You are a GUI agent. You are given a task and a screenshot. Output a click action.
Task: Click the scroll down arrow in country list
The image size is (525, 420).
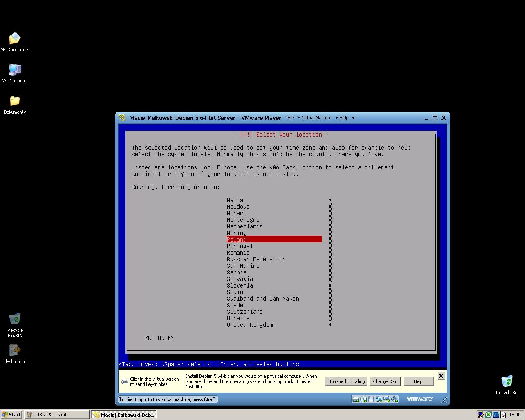tap(330, 324)
